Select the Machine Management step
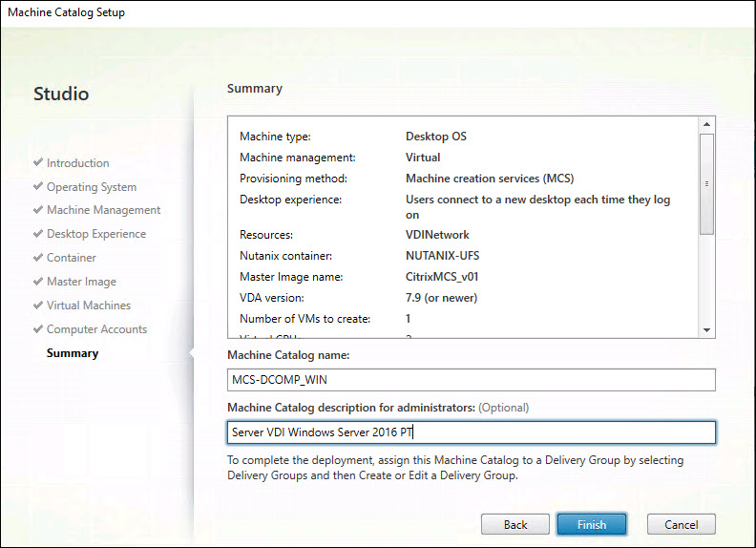Image resolution: width=756 pixels, height=548 pixels. click(103, 210)
